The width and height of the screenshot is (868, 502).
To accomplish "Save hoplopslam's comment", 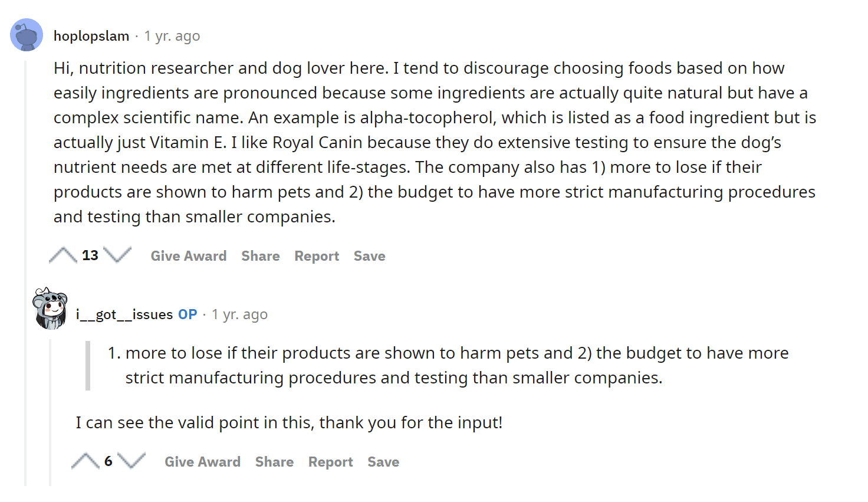I will click(370, 256).
